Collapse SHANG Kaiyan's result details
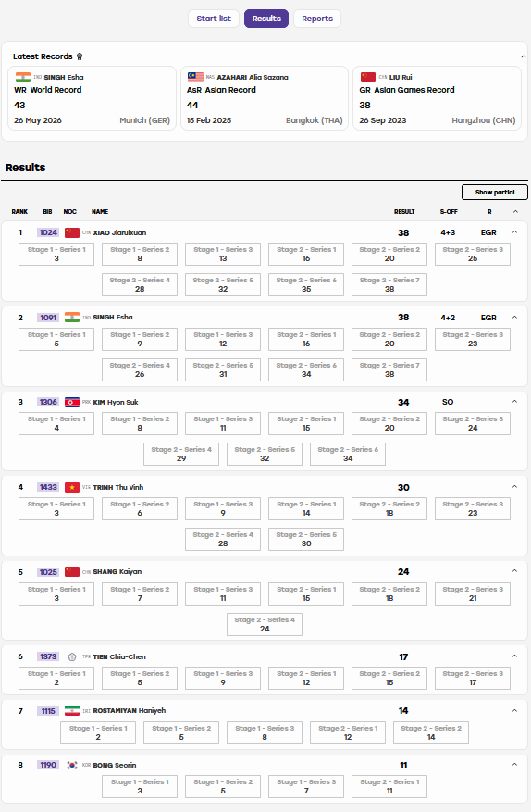 point(514,571)
